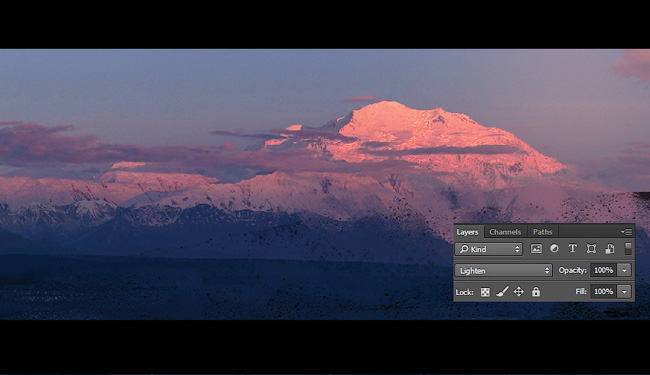Toggle Lock image pixels brush icon
650x375 pixels.
[502, 292]
